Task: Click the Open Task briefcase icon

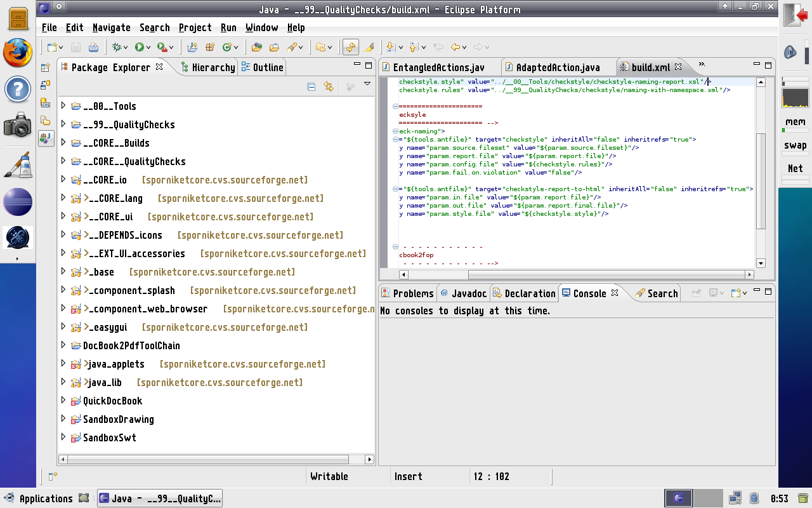Action: tap(274, 47)
